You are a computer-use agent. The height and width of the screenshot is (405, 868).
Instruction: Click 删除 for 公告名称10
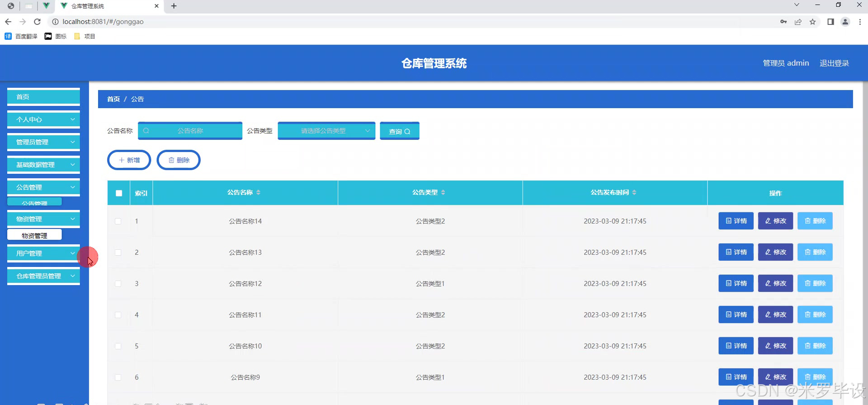(815, 346)
